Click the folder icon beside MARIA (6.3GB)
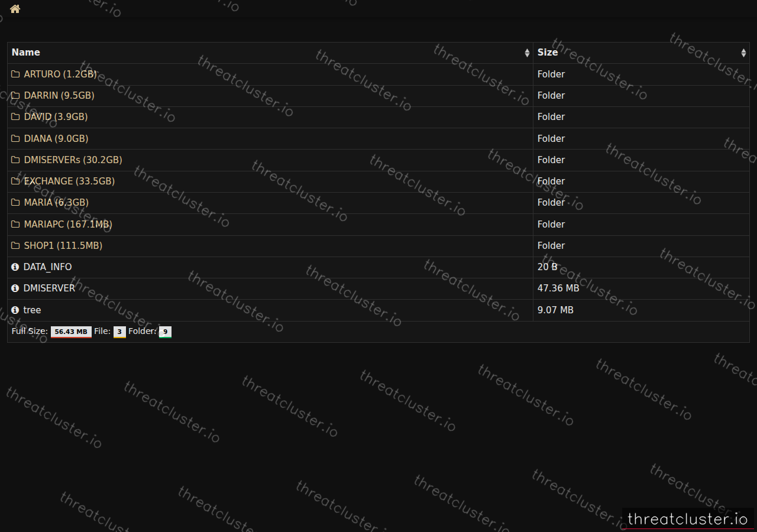This screenshot has height=532, width=757. coord(15,202)
